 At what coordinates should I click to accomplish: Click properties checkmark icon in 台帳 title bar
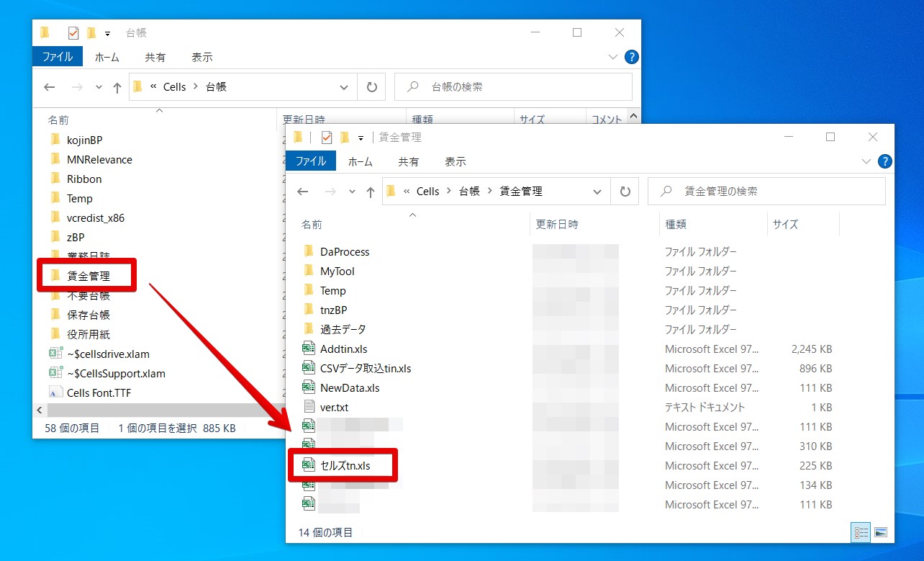73,32
